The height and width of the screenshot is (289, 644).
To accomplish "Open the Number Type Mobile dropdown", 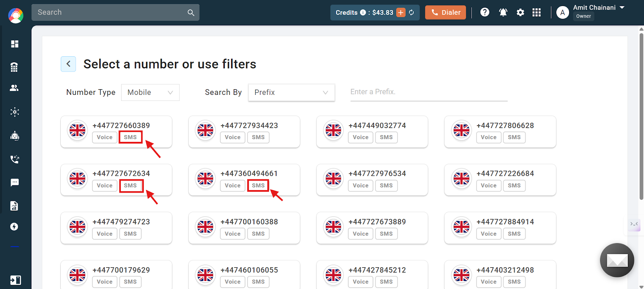I will point(150,92).
